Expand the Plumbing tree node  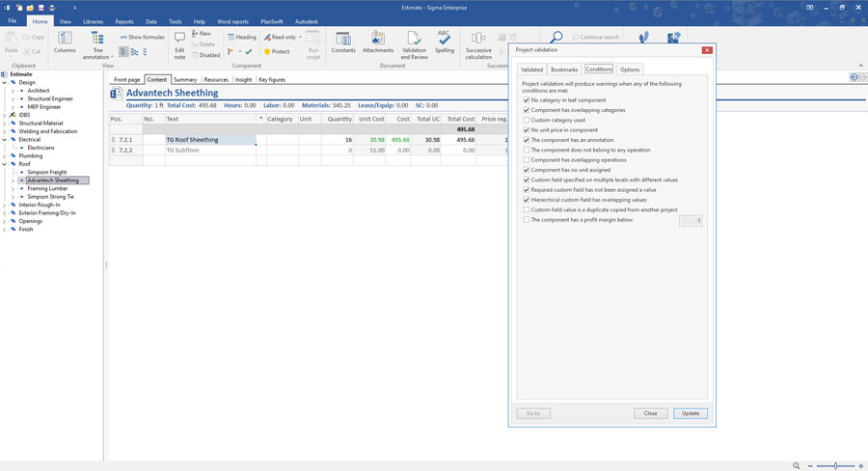(5, 156)
